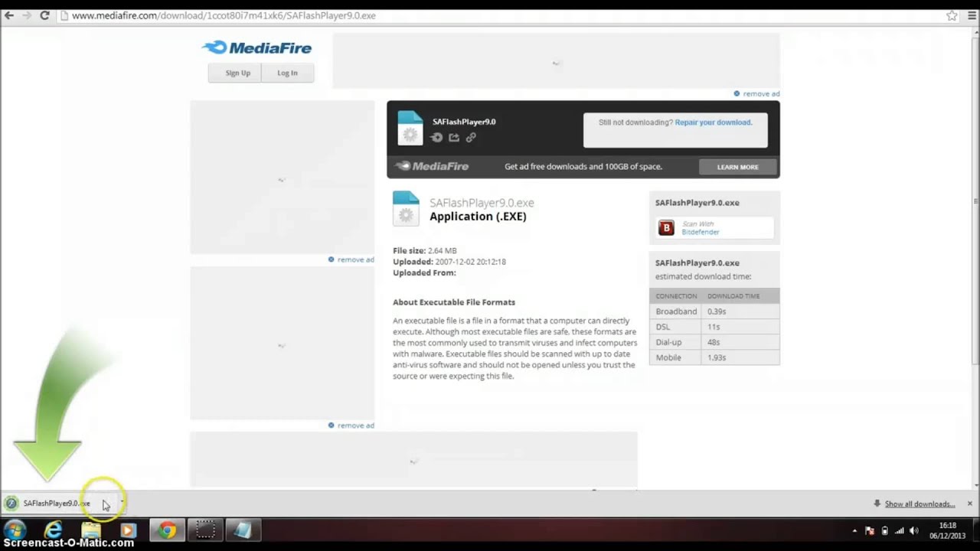Image resolution: width=980 pixels, height=551 pixels.
Task: Click Show all downloads link
Action: pos(920,504)
